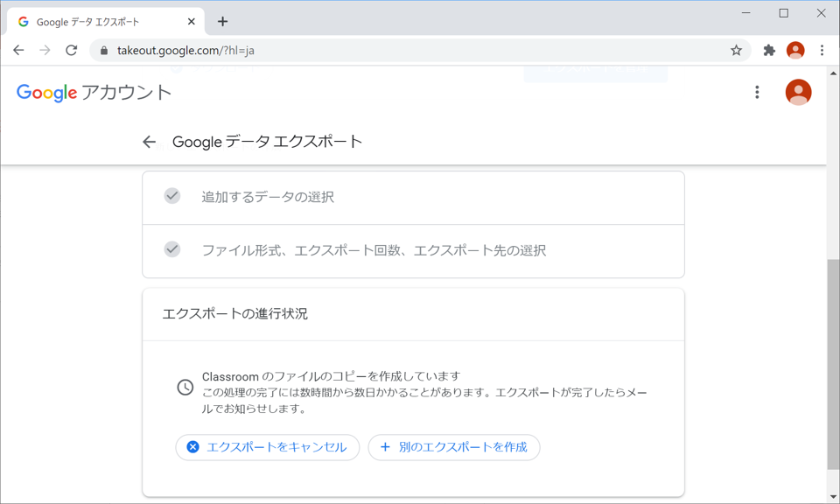Open the extensions puzzle icon
This screenshot has width=840, height=504.
point(769,51)
